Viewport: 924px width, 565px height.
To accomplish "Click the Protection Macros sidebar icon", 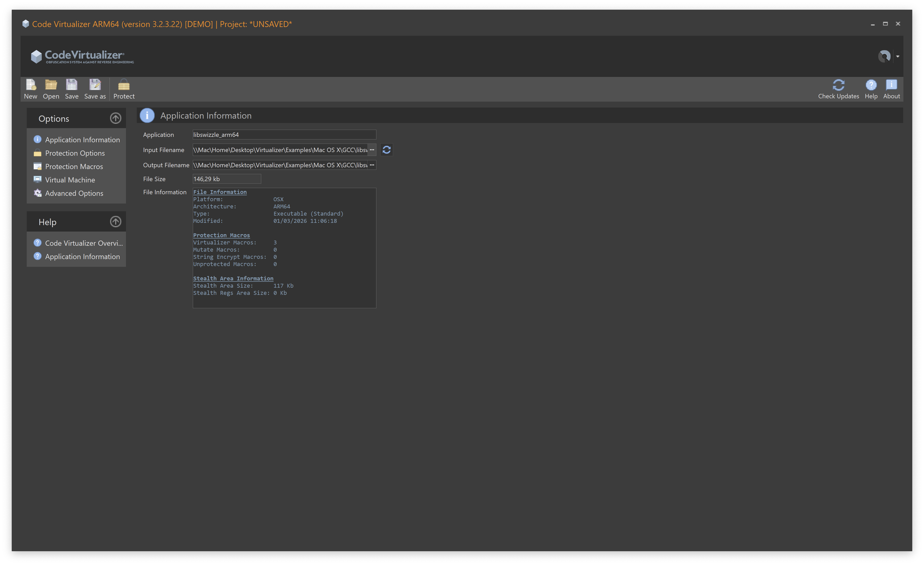I will pyautogui.click(x=38, y=166).
